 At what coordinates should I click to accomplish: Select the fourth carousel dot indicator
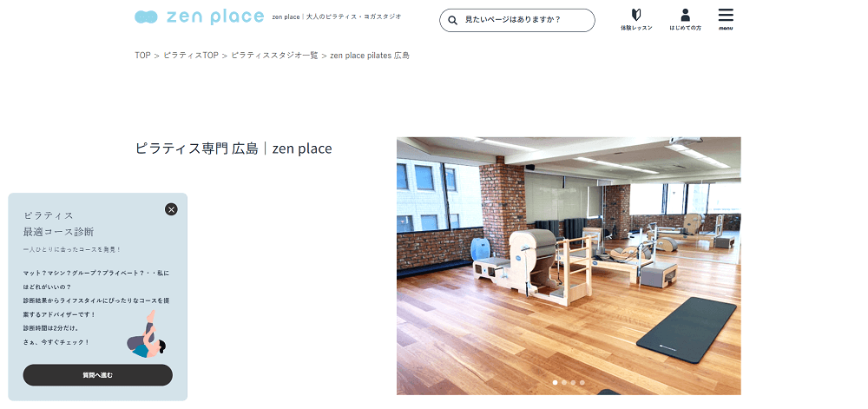(x=582, y=382)
